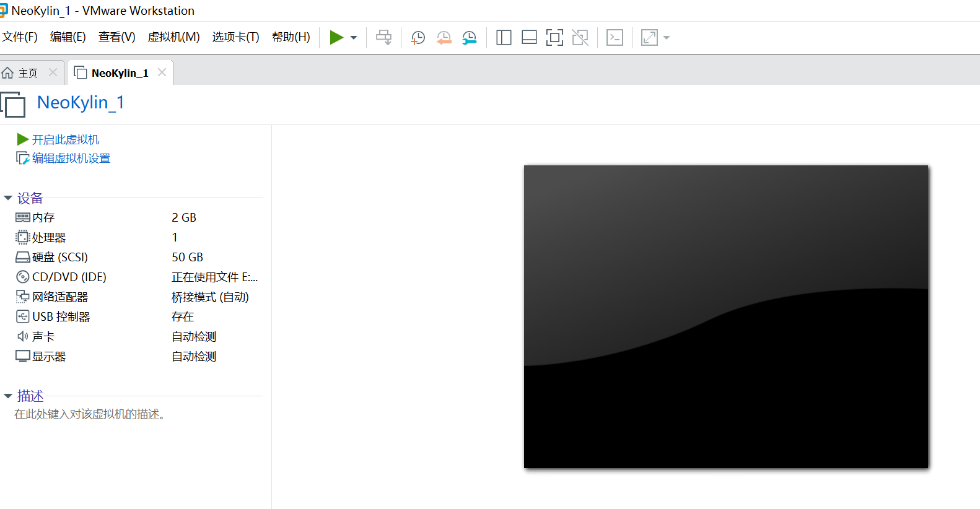Viewport: 980px width, 509px height.
Task: Open the 文件(F) menu
Action: pyautogui.click(x=20, y=37)
